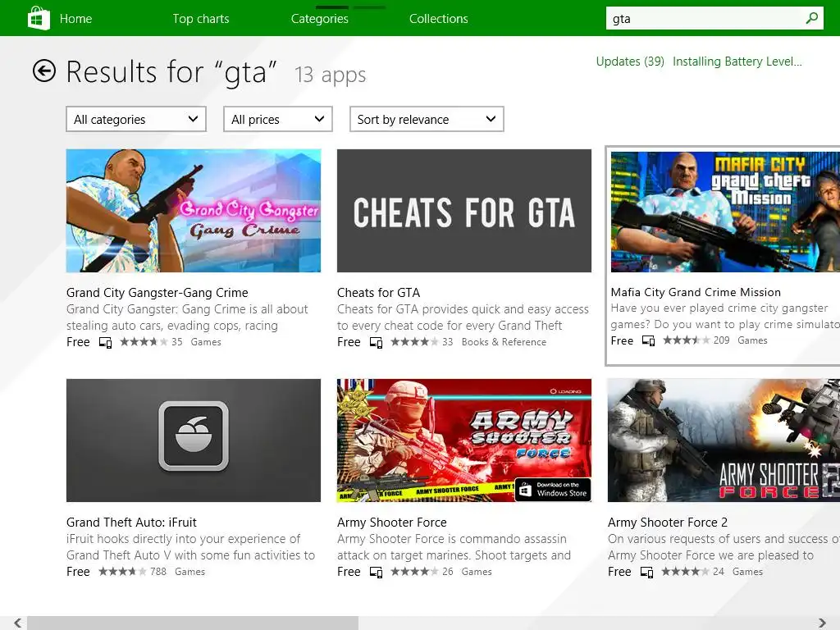Click star rating of Army Shooter Force 2

pos(685,572)
